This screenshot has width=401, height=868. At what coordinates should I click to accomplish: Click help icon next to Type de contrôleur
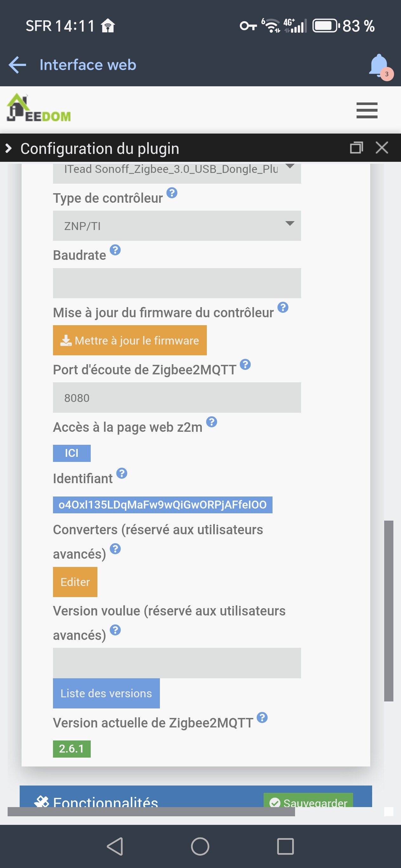coord(172,193)
